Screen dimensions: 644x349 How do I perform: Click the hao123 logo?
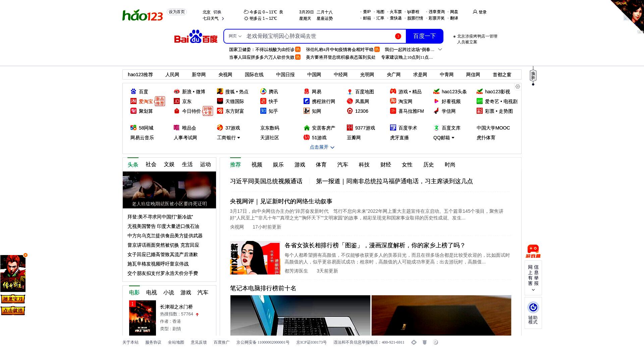143,15
